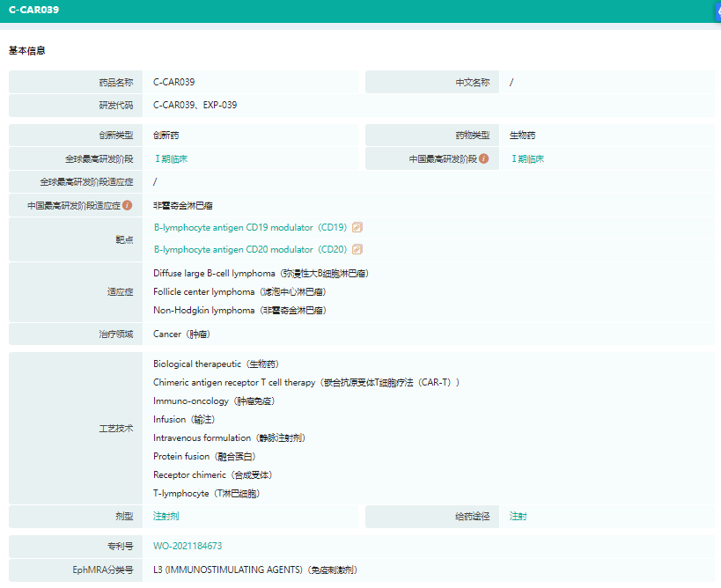Click the Cancer (肿瘤) therapeutic area value

[x=181, y=334]
